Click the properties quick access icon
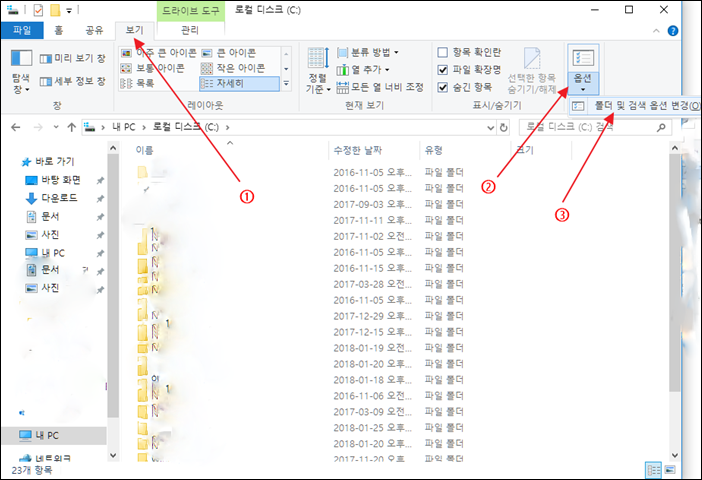 pos(38,9)
